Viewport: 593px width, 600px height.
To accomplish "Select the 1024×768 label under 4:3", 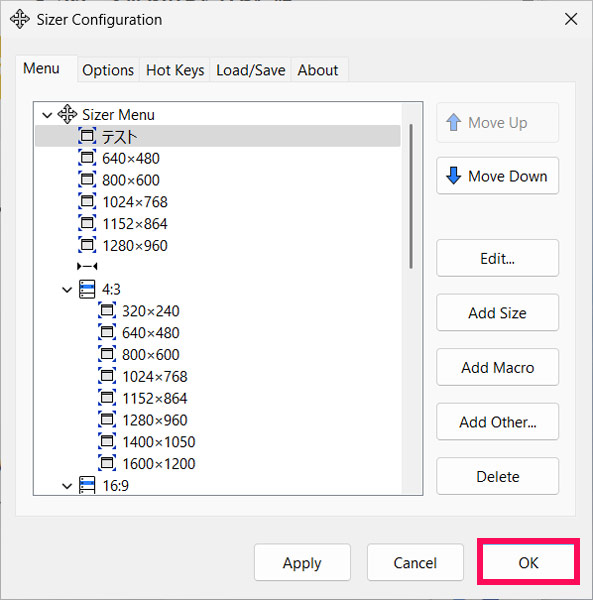I will (x=155, y=377).
